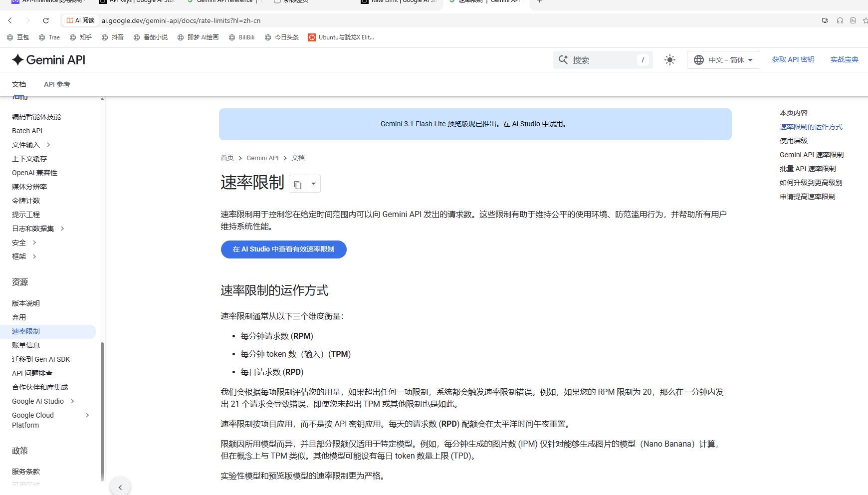868x495 pixels.
Task: Jump to 批量 API 速率限制 in contents
Action: coord(808,169)
